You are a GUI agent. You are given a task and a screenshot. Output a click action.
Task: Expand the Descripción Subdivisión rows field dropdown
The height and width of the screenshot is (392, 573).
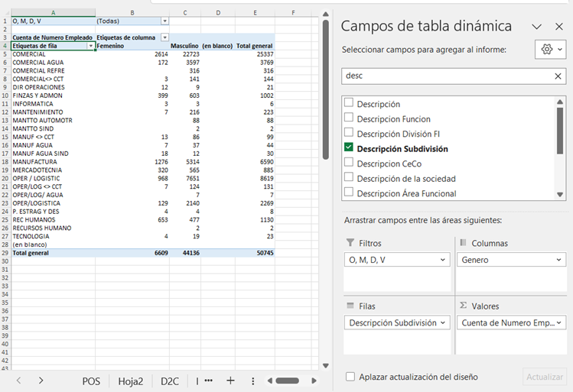click(444, 323)
